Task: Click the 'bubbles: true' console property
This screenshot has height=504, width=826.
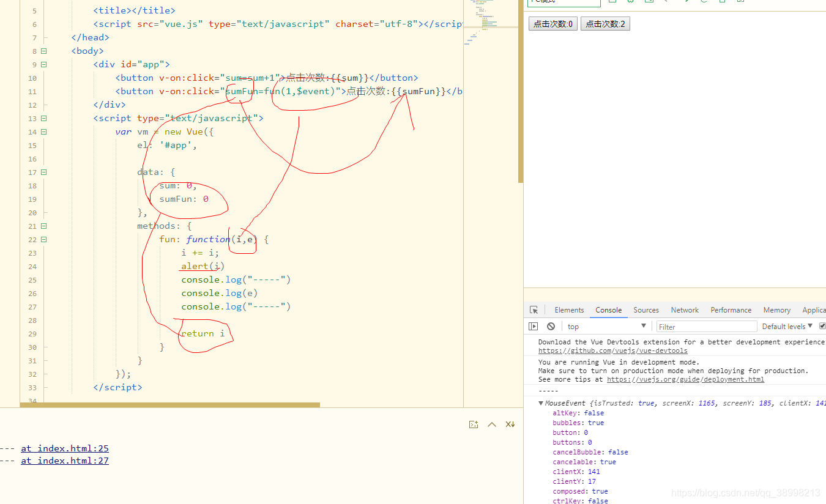Action: [x=578, y=423]
